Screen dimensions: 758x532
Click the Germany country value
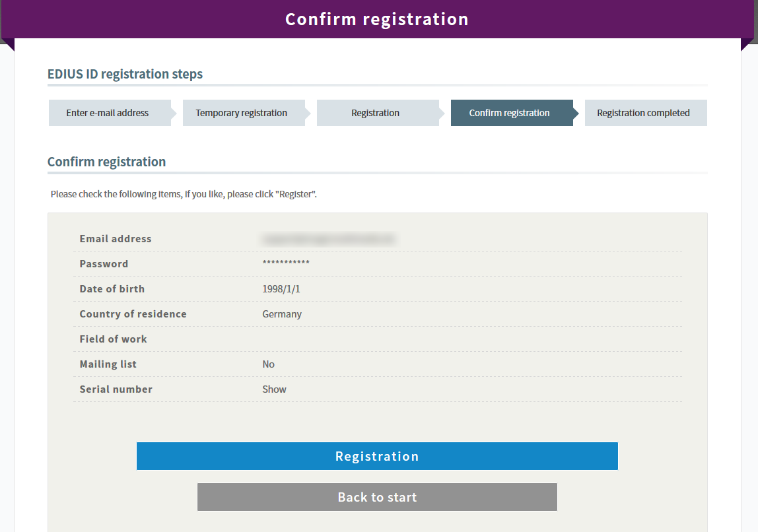282,314
